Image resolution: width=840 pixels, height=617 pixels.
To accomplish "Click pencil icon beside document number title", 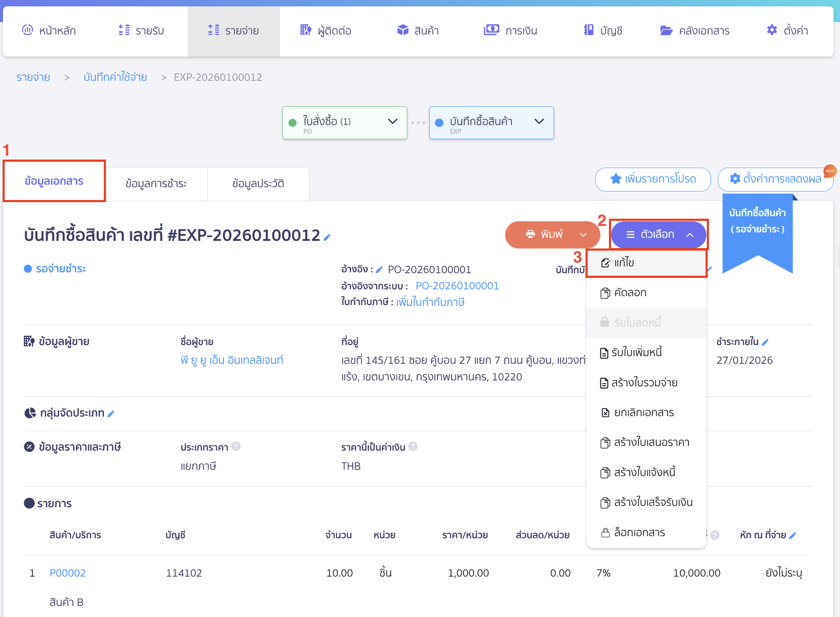I will coord(327,237).
